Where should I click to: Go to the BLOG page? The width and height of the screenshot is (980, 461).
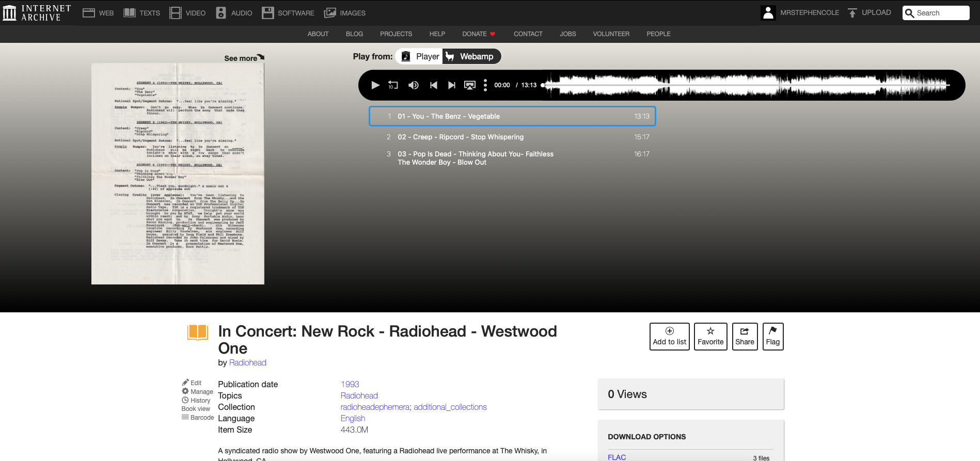pyautogui.click(x=354, y=34)
